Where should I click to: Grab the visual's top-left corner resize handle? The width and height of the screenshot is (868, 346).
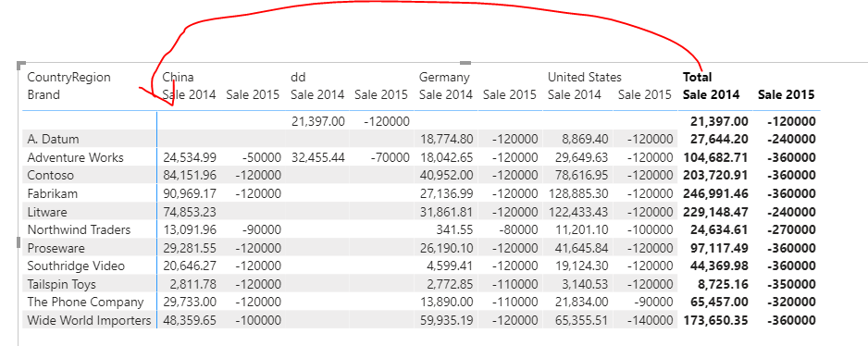click(x=21, y=66)
